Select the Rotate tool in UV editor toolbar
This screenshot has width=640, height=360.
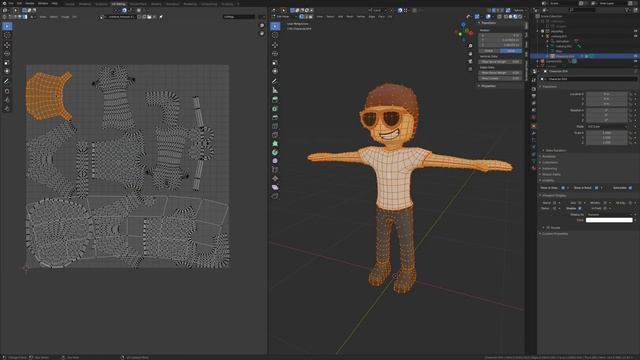click(7, 54)
